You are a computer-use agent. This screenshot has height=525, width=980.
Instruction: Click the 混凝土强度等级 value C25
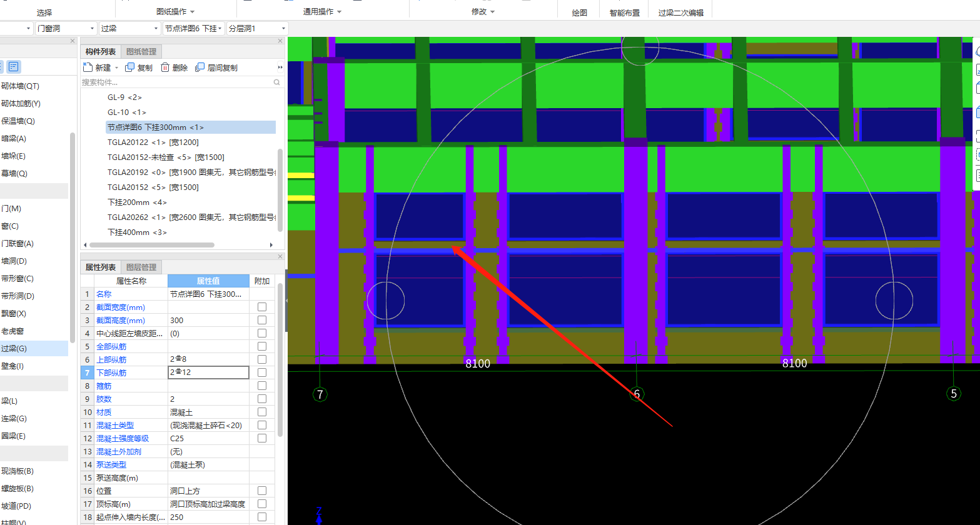(x=208, y=438)
